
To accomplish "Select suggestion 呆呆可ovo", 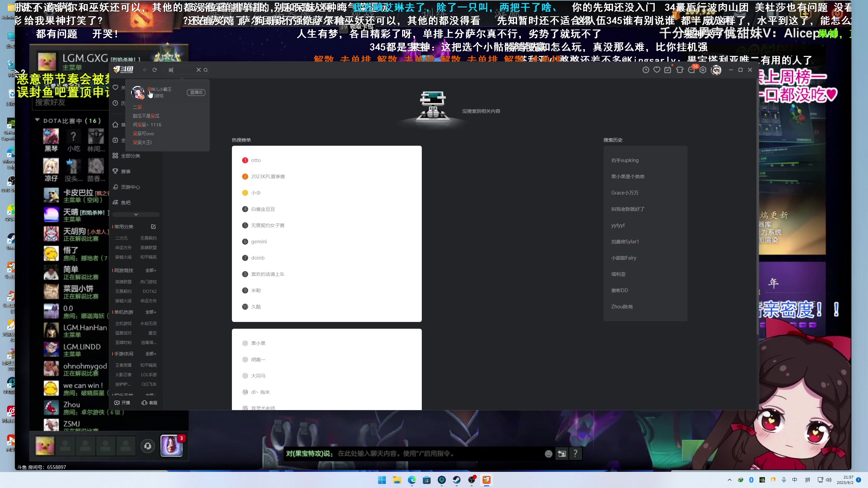I will pyautogui.click(x=143, y=134).
